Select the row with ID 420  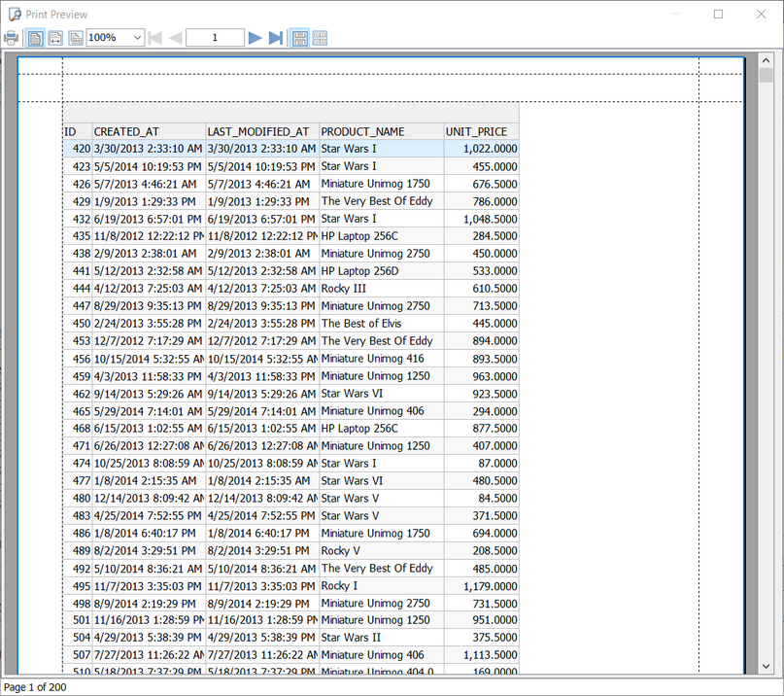(x=290, y=149)
